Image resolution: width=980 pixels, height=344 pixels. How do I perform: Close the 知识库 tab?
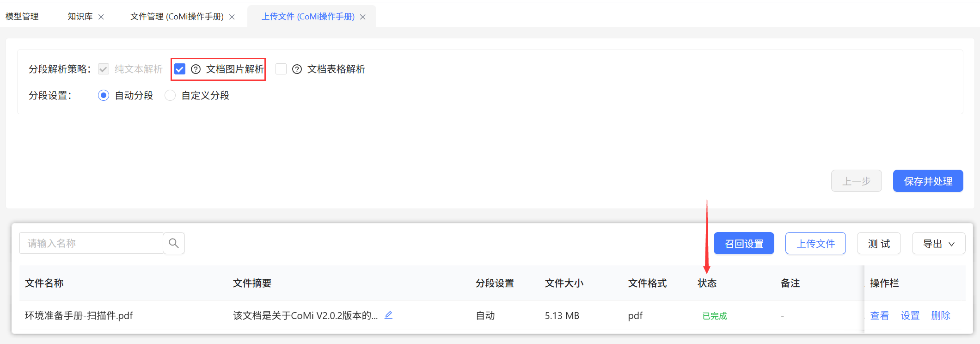click(x=101, y=17)
